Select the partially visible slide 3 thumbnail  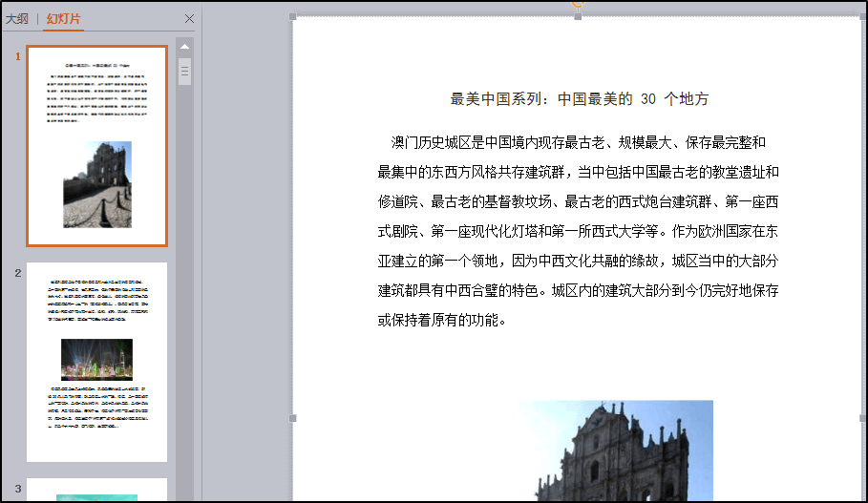pos(96,490)
